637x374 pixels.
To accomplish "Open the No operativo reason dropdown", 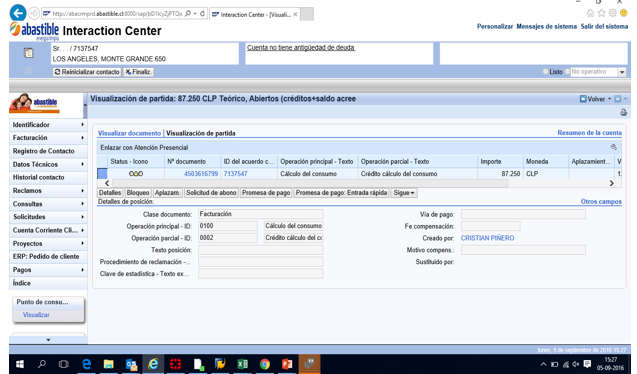I will coord(622,72).
